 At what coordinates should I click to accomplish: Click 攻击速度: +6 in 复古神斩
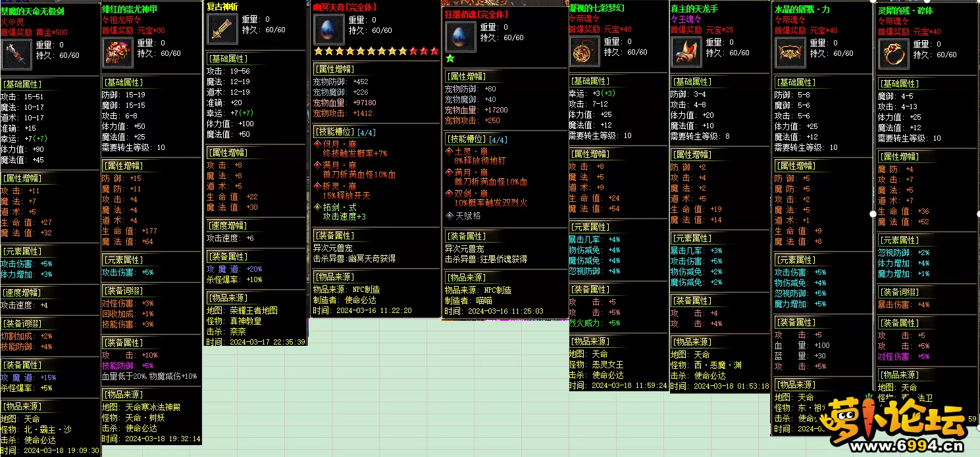click(x=230, y=238)
